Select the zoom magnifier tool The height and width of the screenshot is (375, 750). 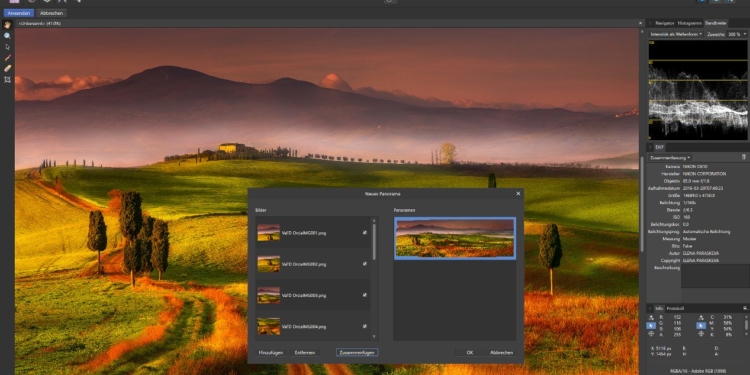[7, 36]
